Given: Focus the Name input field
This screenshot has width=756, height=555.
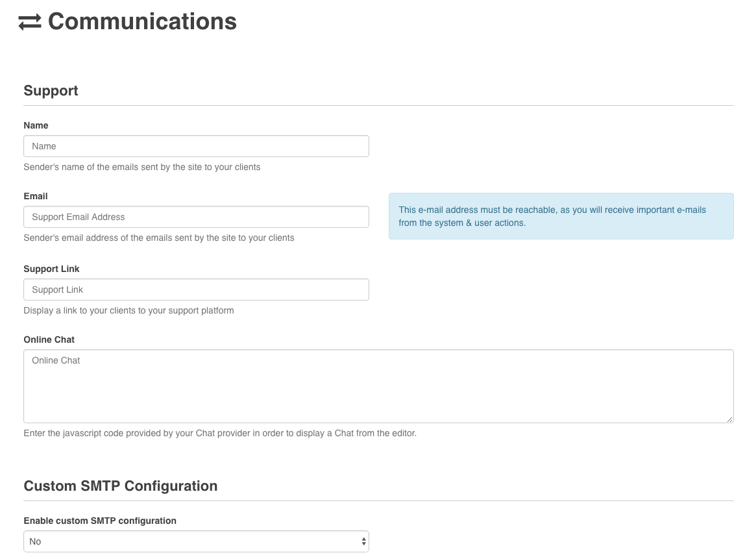Looking at the screenshot, I should click(x=196, y=146).
